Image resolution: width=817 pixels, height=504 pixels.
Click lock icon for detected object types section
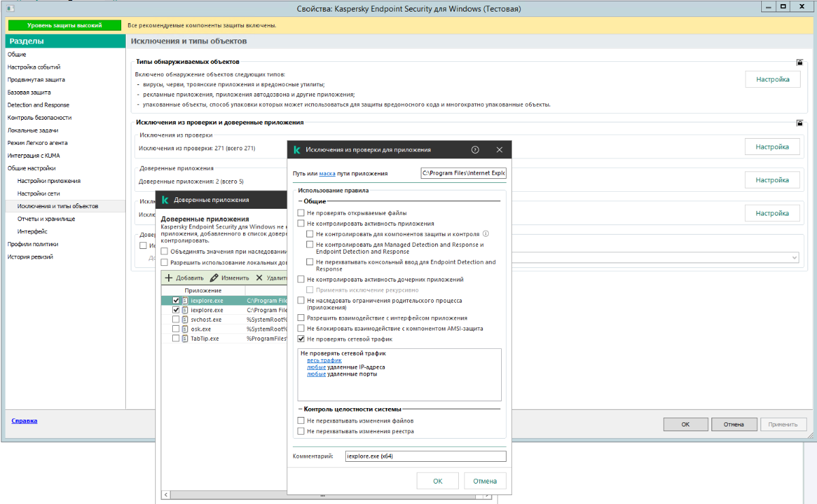pos(800,62)
